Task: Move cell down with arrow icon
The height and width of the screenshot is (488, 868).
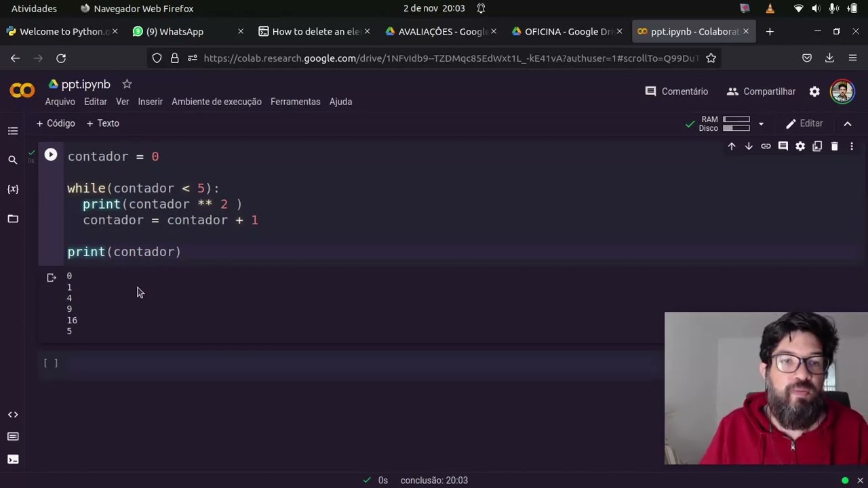Action: pyautogui.click(x=749, y=146)
